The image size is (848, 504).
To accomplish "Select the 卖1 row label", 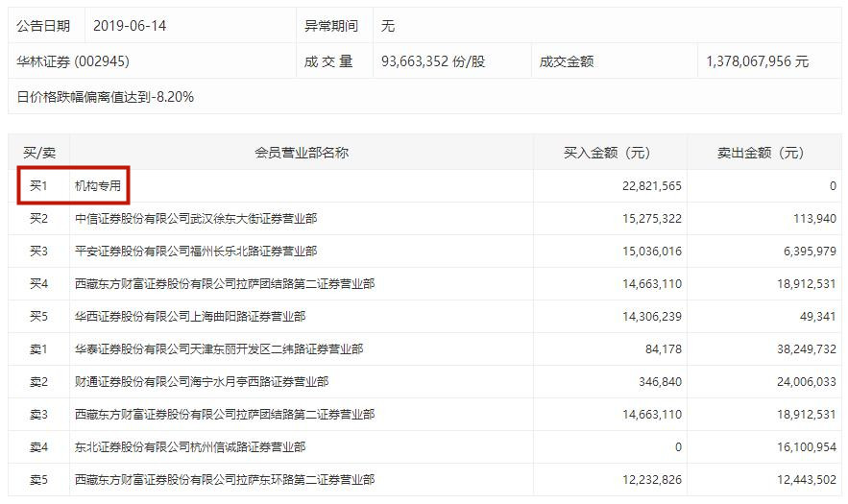I will pyautogui.click(x=38, y=349).
